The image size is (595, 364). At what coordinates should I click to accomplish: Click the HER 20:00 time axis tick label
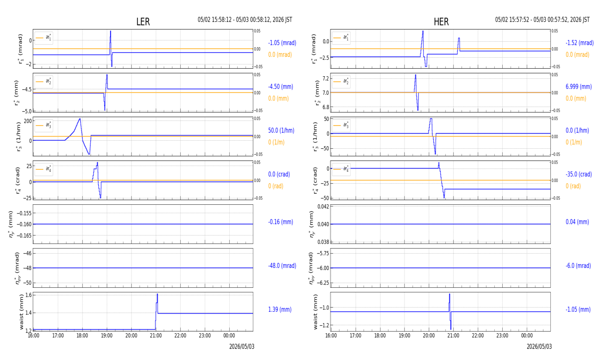click(x=429, y=336)
